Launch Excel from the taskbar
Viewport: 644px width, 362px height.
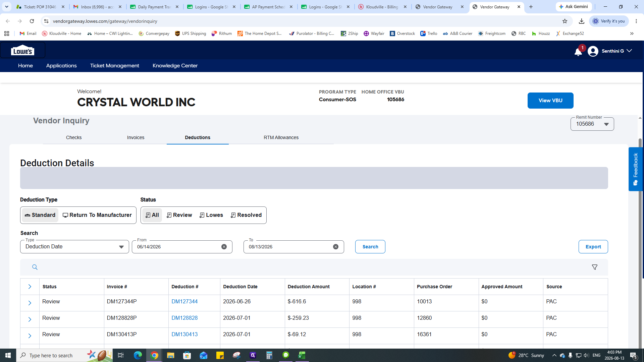click(x=302, y=355)
